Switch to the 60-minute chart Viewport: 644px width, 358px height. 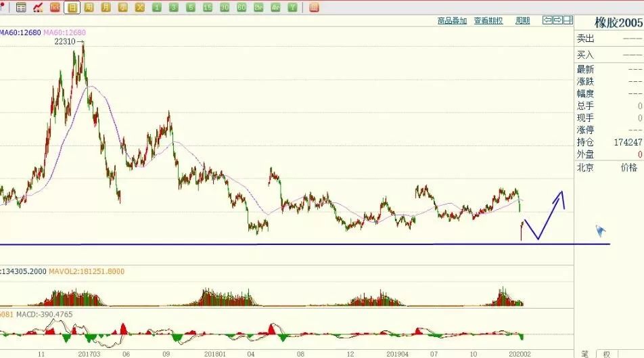[241, 7]
